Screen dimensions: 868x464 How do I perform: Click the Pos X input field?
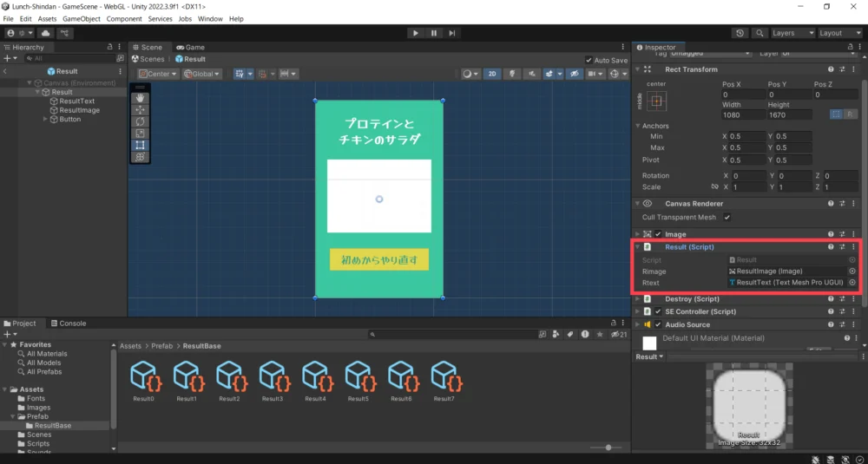pos(743,95)
